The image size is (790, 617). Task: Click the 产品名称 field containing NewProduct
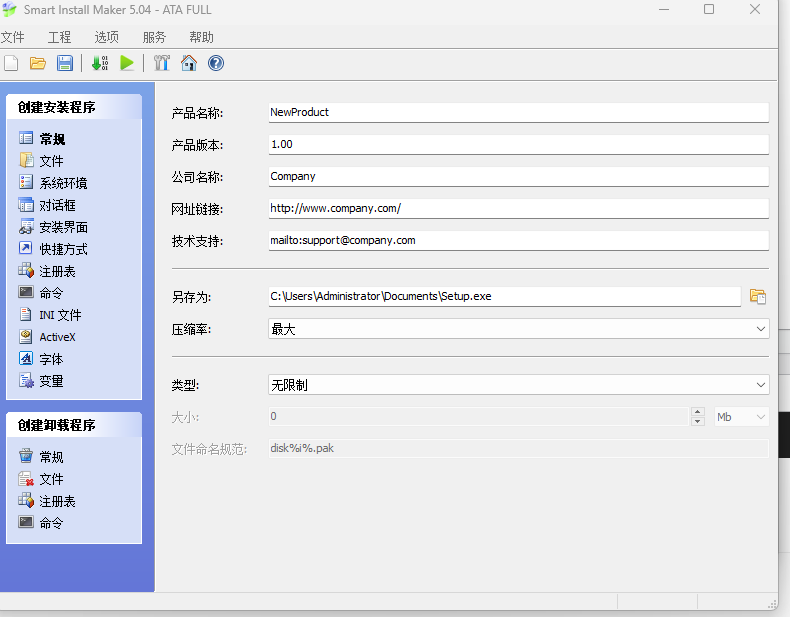point(518,112)
